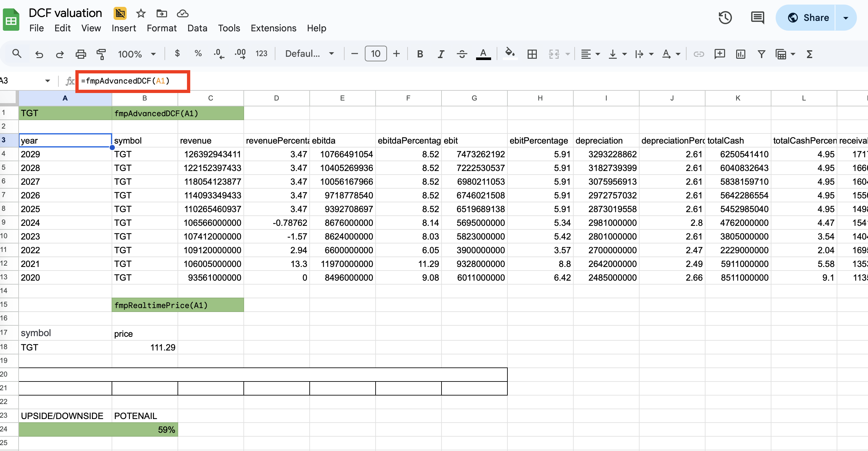Star the DCF valuation document
This screenshot has height=451, width=868.
pyautogui.click(x=141, y=13)
